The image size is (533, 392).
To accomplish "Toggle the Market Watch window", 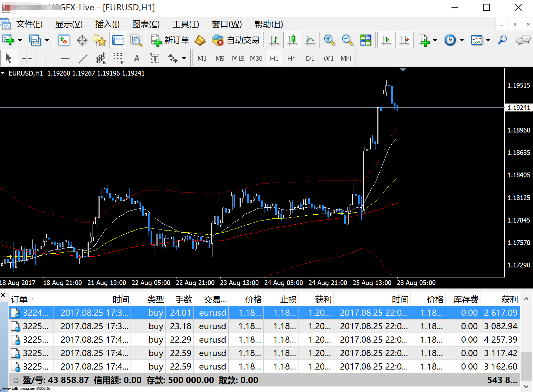I will point(64,40).
